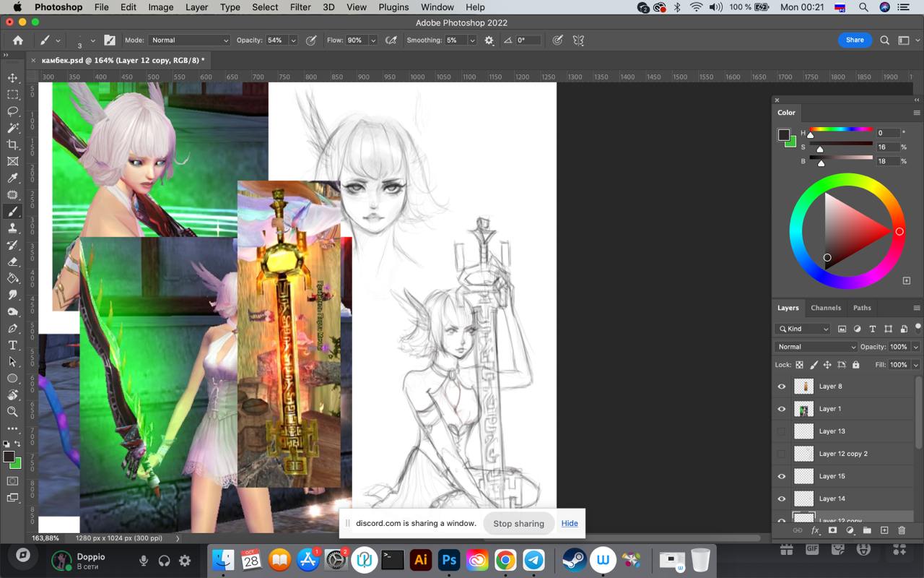
Task: Hide Layer 8 visibility eye
Action: tap(781, 387)
